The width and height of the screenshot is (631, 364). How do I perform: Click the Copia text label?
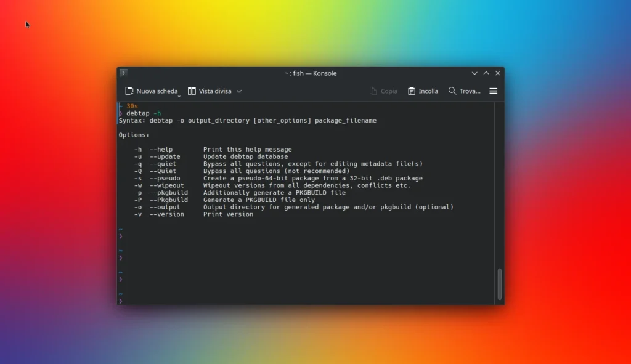389,91
